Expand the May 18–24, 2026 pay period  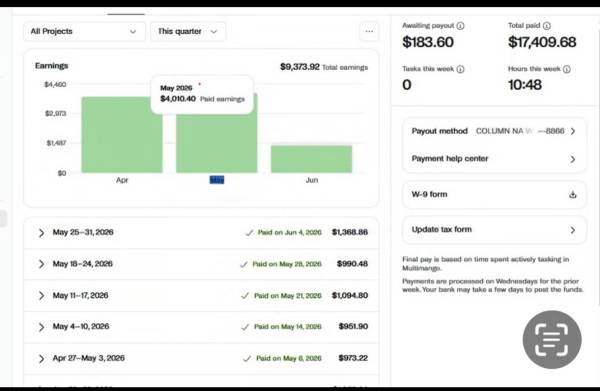[x=41, y=264]
